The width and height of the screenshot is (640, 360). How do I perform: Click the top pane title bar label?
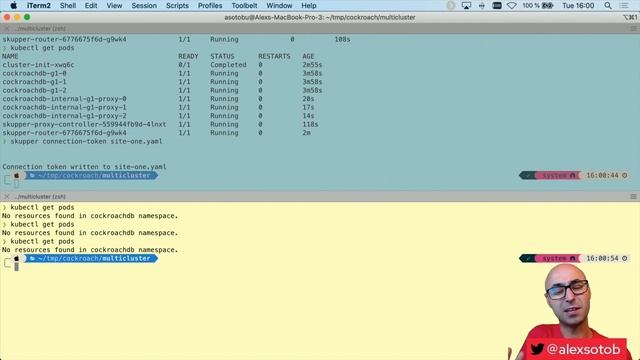41,29
